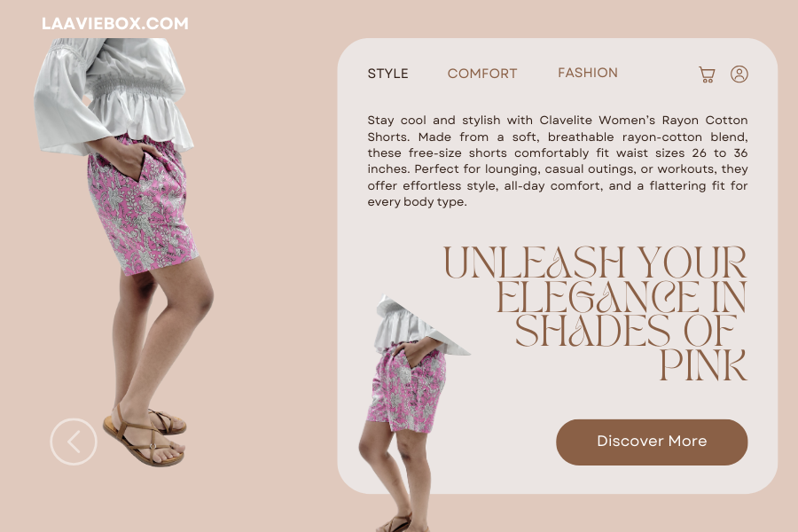Viewport: 798px width, 532px height.
Task: Click the pink shorts on the small model image
Action: [407, 389]
